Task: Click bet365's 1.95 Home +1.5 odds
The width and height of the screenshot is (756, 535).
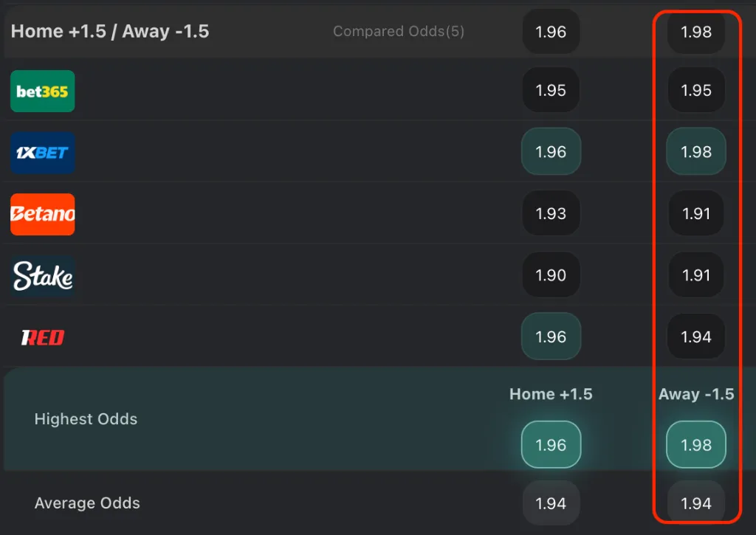Action: (x=551, y=90)
